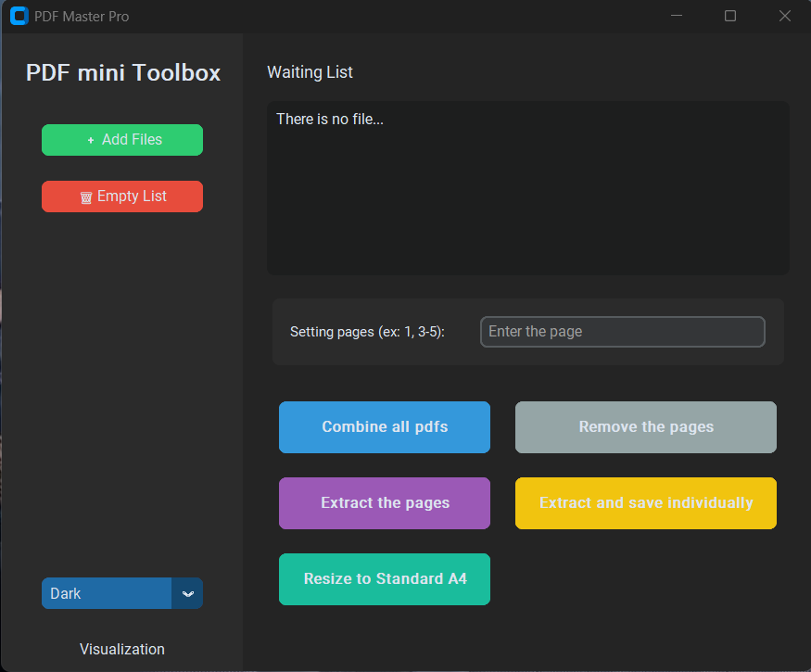Click the Empty List button
This screenshot has height=672, width=811.
(122, 197)
